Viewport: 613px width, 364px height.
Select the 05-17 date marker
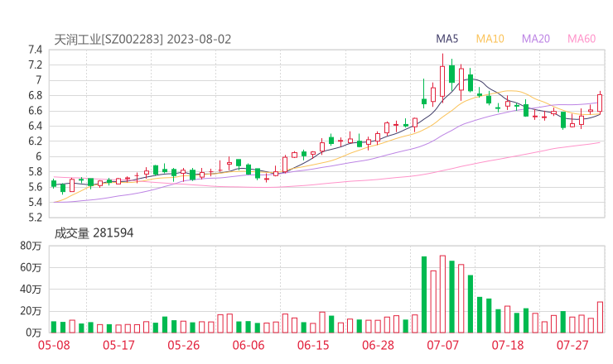pyautogui.click(x=118, y=345)
